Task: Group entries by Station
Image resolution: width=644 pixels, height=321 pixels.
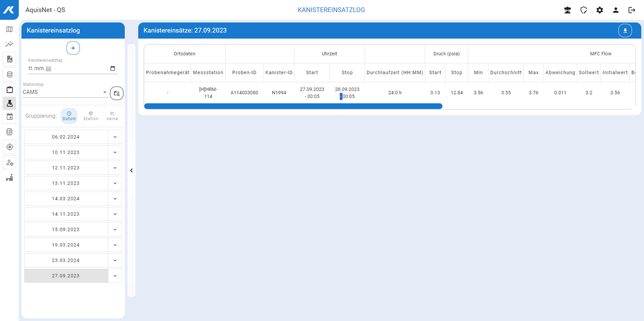Action: [91, 116]
